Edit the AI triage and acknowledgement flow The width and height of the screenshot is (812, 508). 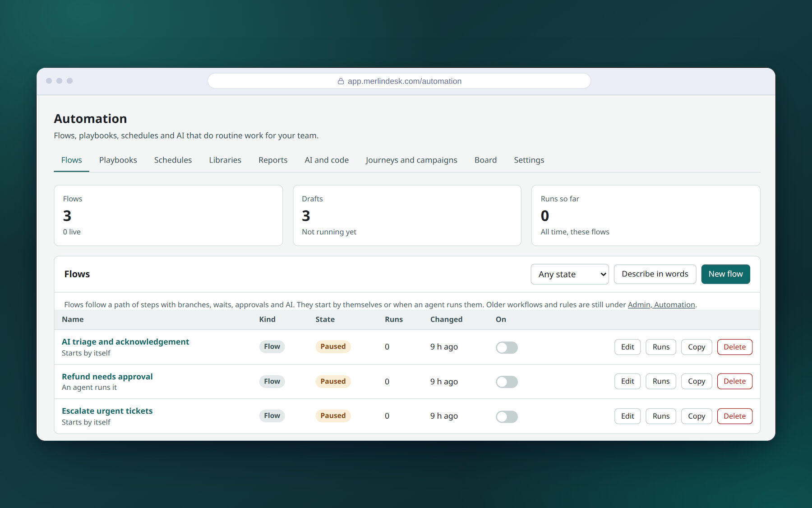[627, 347]
